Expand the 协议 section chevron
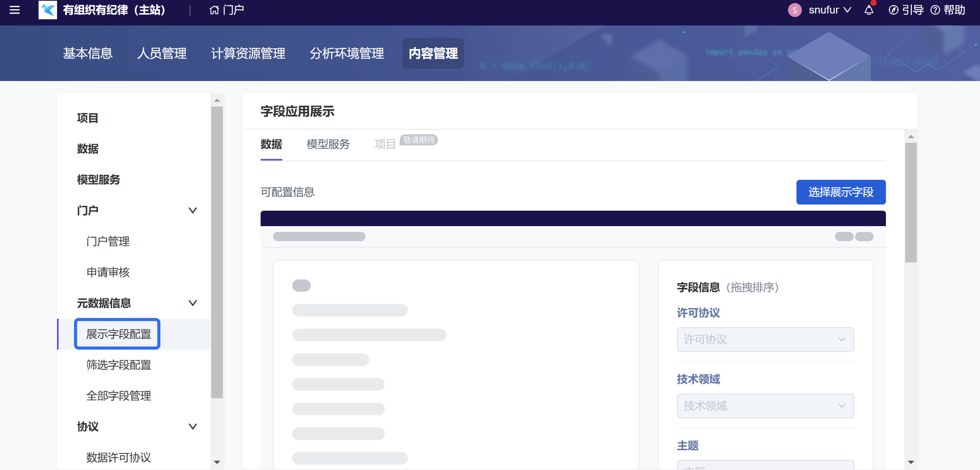Viewport: 980px width, 470px height. [192, 426]
